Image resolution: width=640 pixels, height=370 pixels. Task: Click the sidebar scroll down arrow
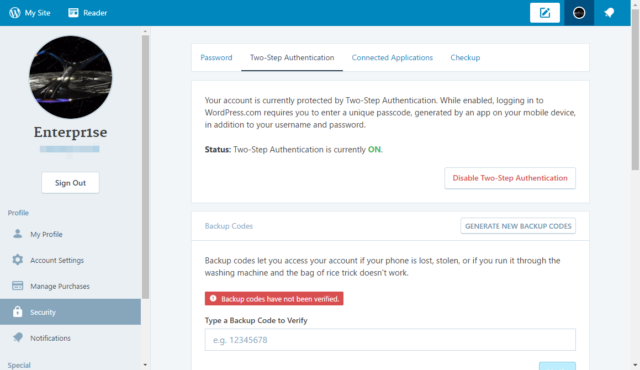[x=145, y=365]
